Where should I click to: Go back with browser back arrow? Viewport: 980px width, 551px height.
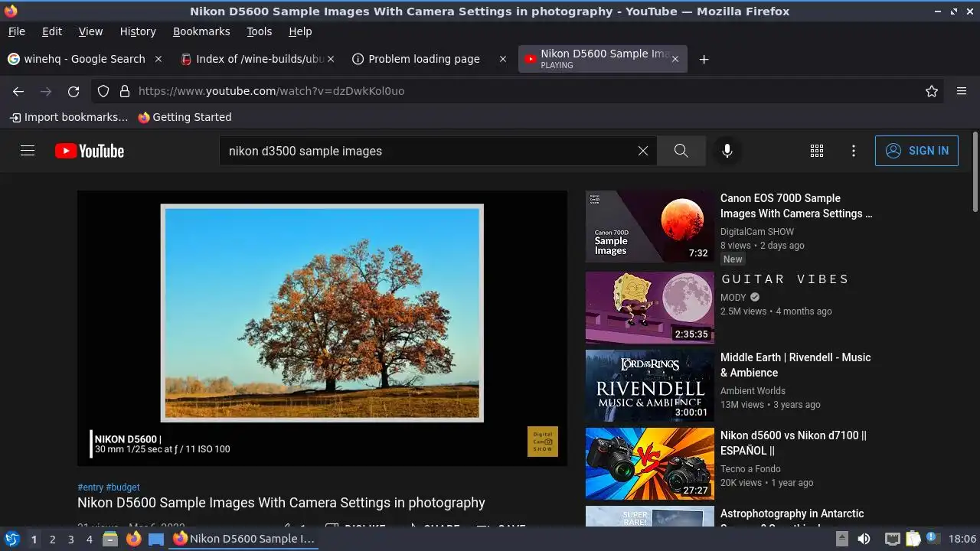point(18,91)
